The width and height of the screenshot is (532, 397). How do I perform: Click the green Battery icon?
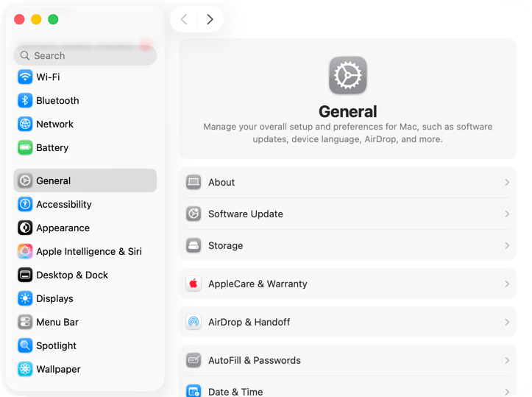click(25, 148)
